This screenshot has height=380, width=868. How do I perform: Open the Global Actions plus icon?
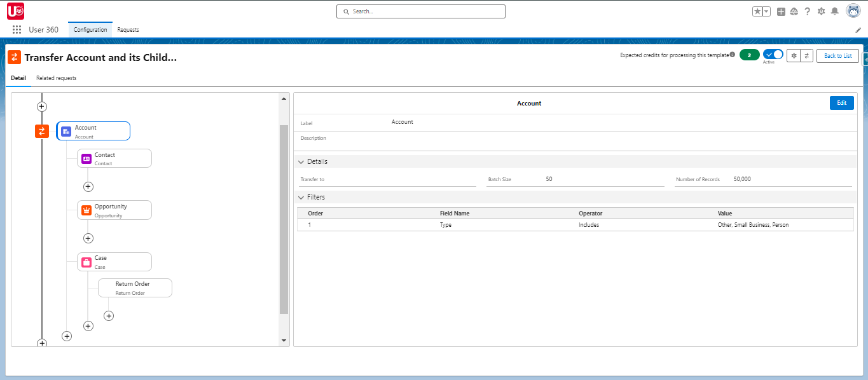tap(782, 11)
